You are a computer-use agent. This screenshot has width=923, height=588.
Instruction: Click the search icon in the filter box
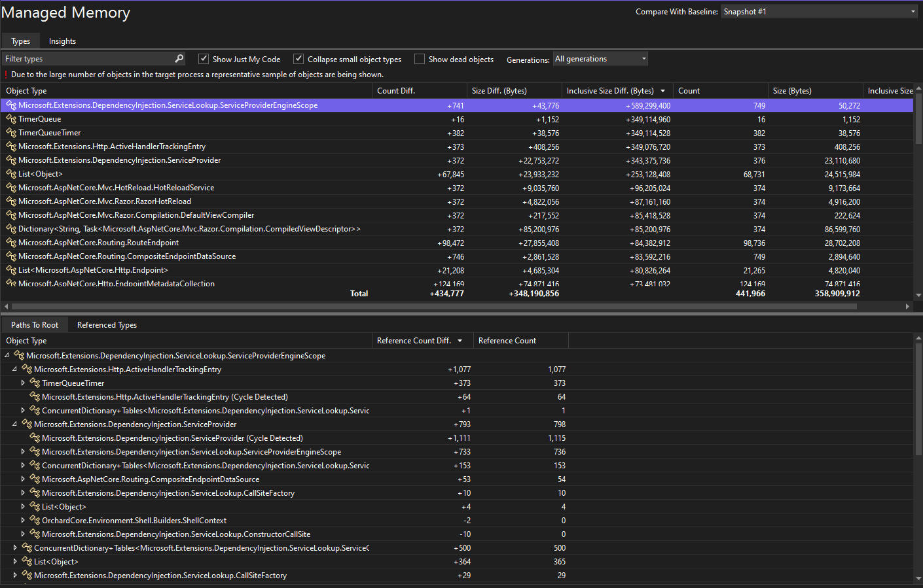coord(178,58)
